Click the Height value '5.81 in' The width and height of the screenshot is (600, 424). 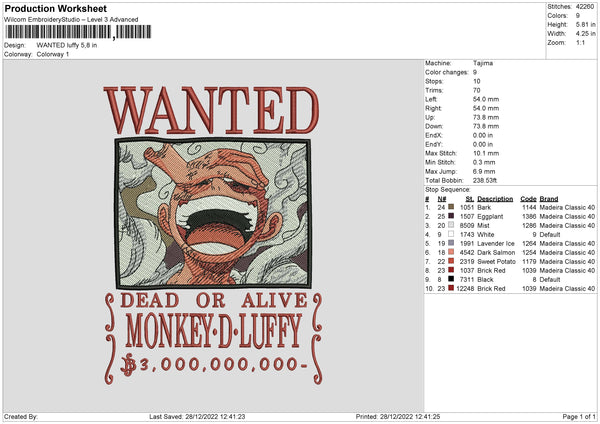point(585,24)
